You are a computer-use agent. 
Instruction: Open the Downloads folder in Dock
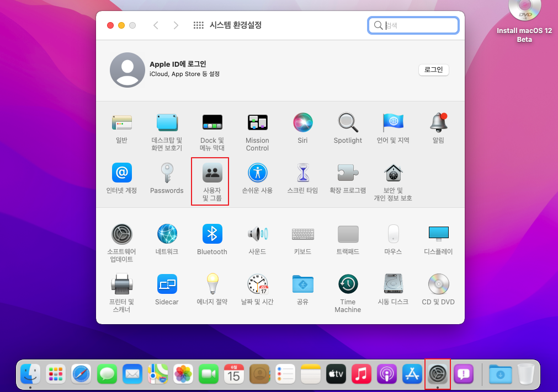pos(501,374)
